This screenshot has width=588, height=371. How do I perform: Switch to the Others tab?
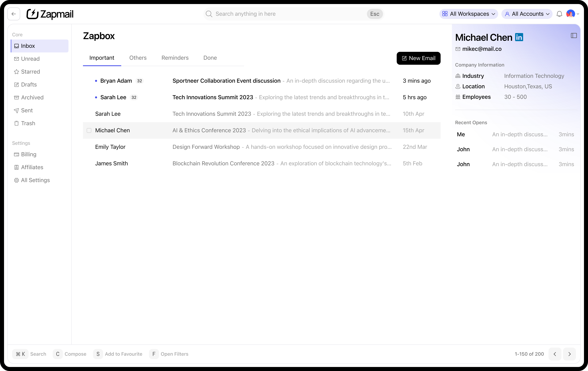coord(138,58)
